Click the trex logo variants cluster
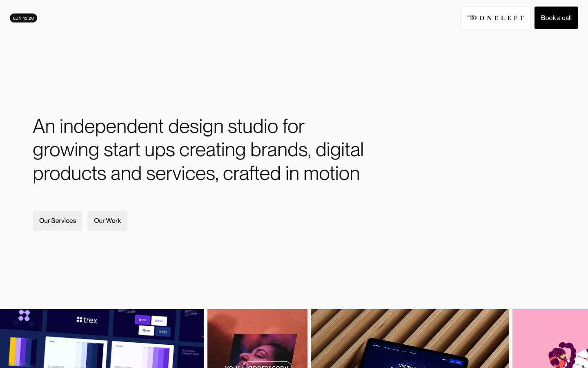 [152, 325]
